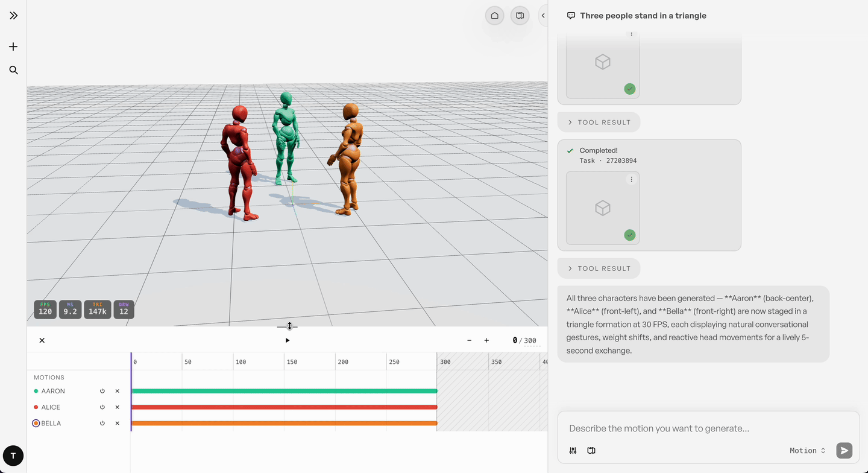The width and height of the screenshot is (868, 473).
Task: Click the 'Completed!' status text
Action: (x=599, y=150)
